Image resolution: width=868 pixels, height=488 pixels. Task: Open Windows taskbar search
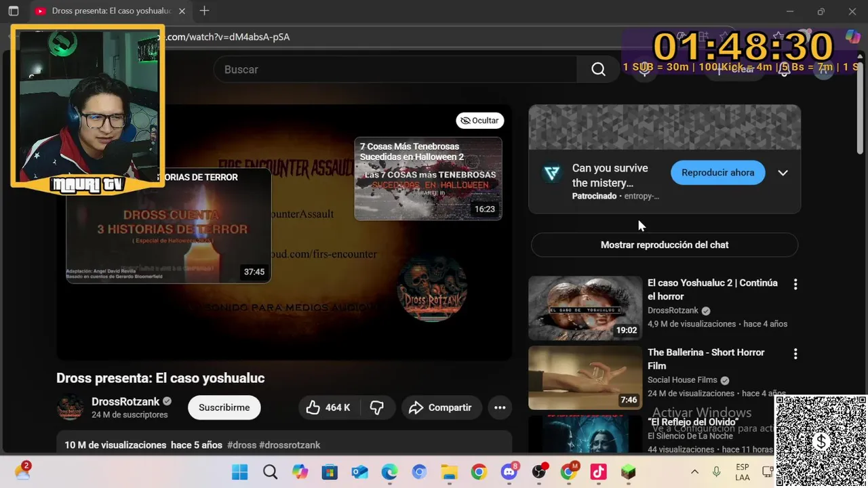[270, 472]
